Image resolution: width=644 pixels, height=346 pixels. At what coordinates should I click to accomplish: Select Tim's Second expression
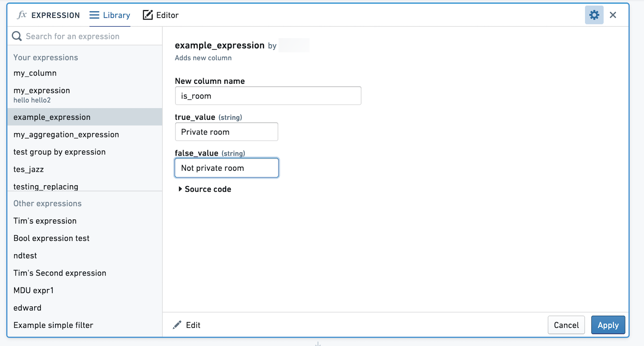tap(85, 273)
